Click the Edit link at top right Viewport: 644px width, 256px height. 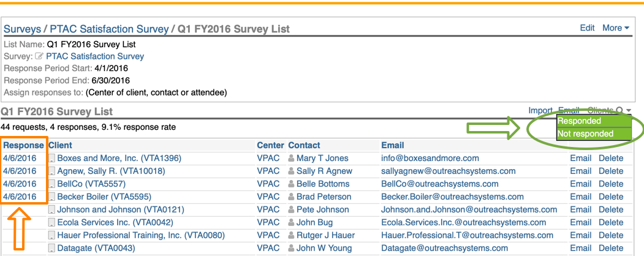[587, 28]
